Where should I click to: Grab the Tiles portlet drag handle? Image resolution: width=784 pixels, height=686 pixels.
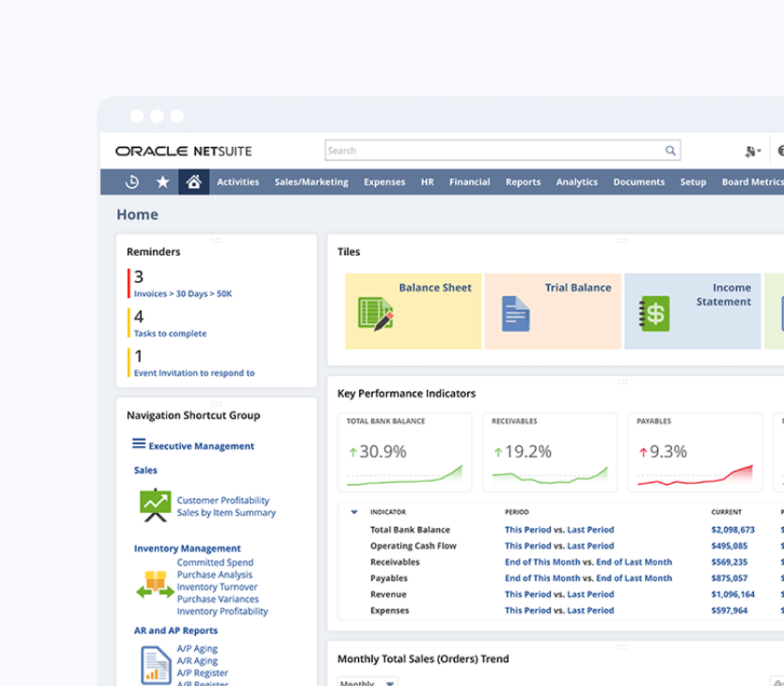pos(622,240)
